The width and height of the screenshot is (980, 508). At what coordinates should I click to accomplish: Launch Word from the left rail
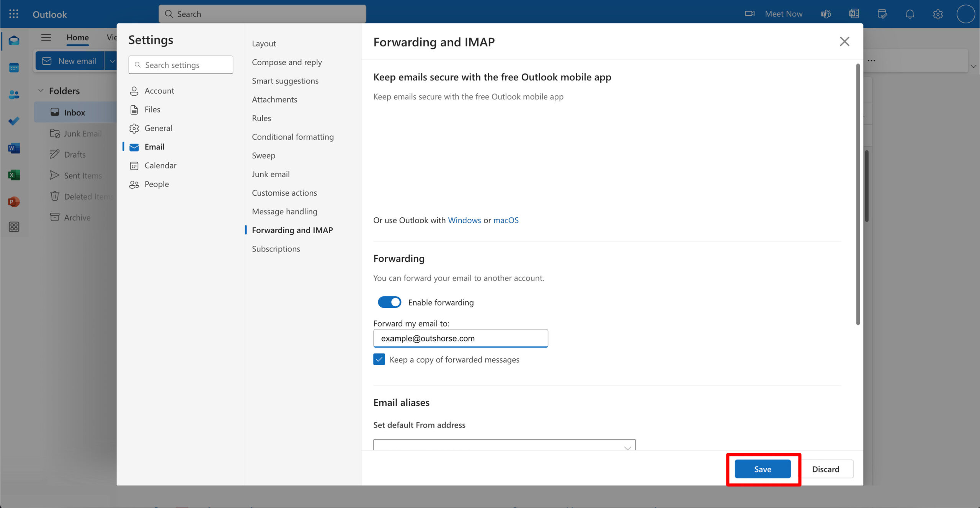pos(14,148)
